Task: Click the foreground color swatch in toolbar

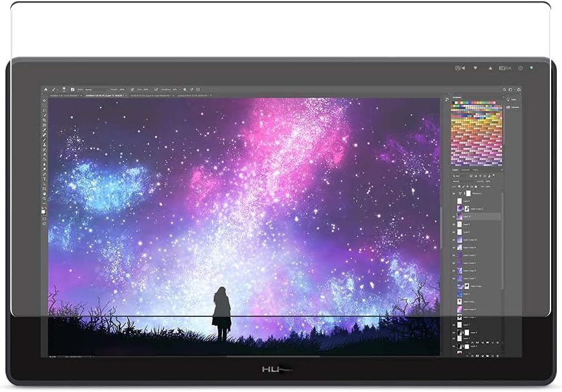Action: [x=43, y=211]
